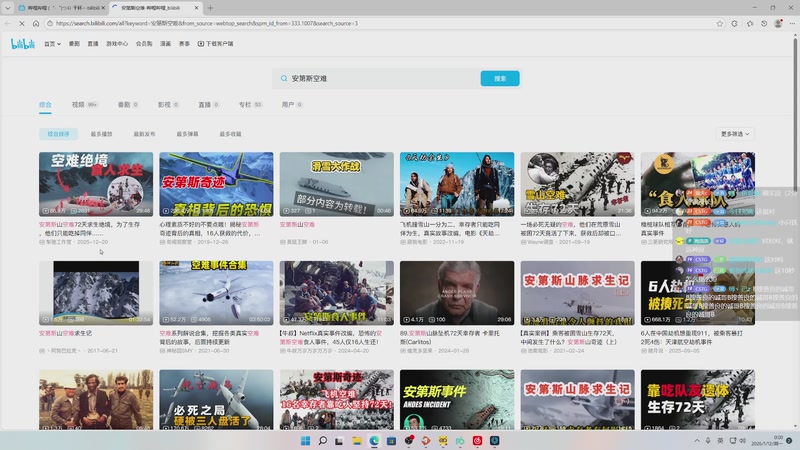Open the tab list chevron in browser
This screenshot has width=800, height=450.
click(x=8, y=8)
